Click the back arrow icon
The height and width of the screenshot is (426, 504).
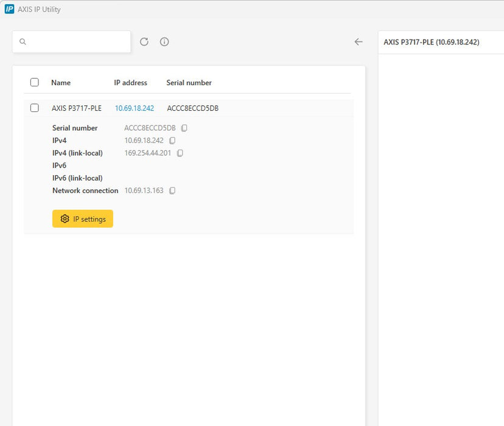pyautogui.click(x=359, y=42)
